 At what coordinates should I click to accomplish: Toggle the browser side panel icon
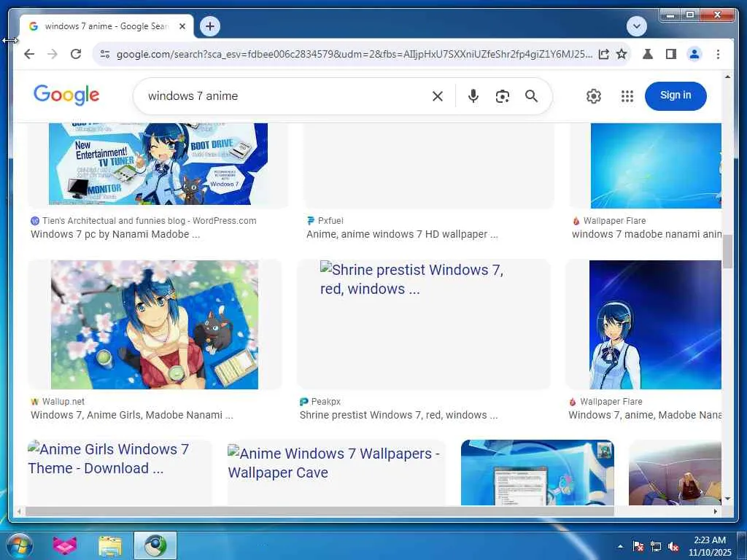point(671,54)
